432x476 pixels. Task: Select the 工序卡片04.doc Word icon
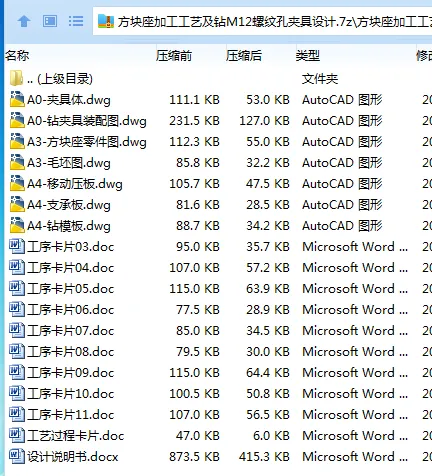click(x=17, y=267)
